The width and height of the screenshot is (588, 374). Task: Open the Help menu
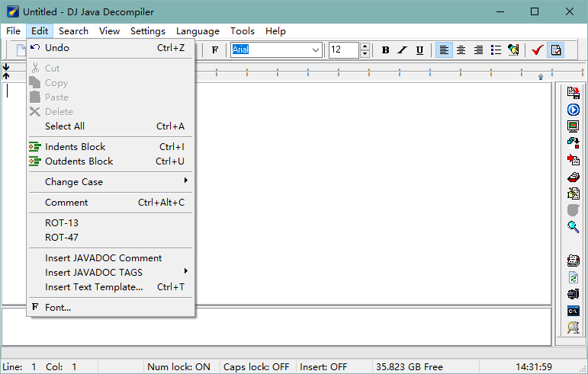pyautogui.click(x=275, y=31)
